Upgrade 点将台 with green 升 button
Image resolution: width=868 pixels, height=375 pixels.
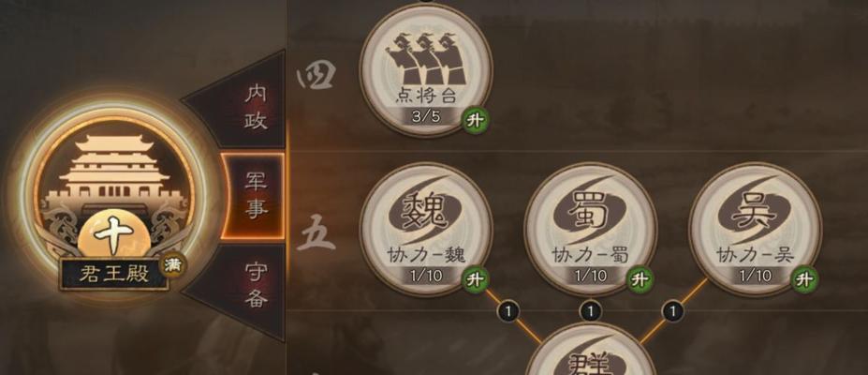pyautogui.click(x=475, y=121)
